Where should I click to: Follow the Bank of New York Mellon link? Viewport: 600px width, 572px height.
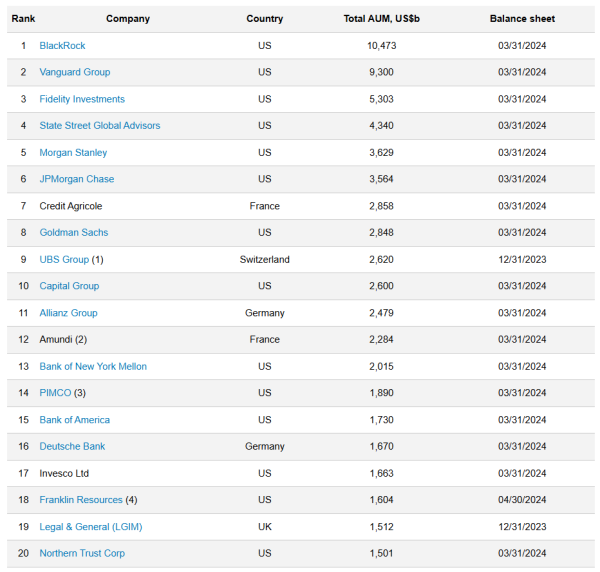point(93,367)
